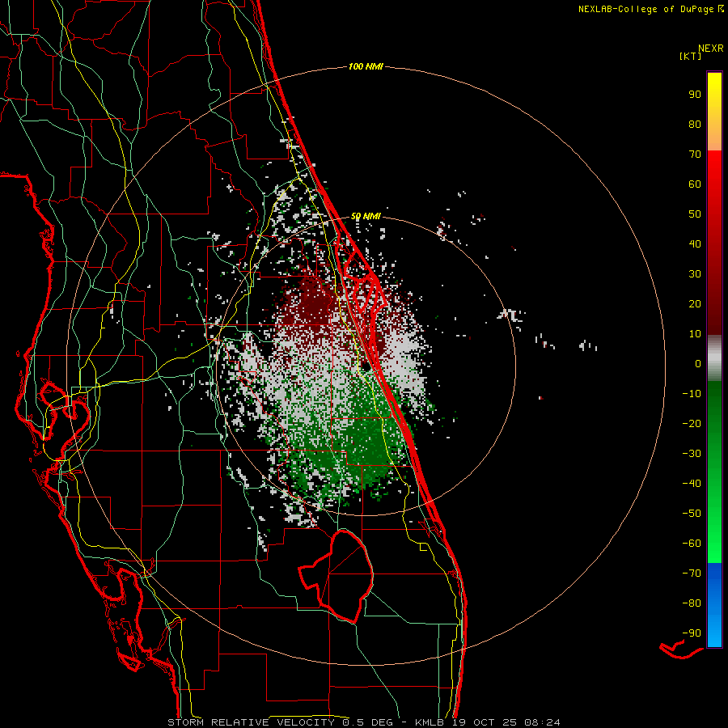
Task: Click the 08:24 timestamp
Action: [x=542, y=722]
